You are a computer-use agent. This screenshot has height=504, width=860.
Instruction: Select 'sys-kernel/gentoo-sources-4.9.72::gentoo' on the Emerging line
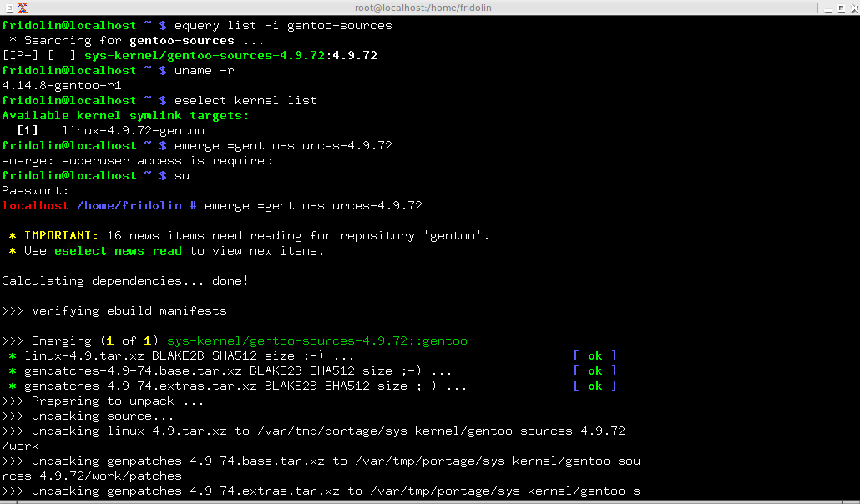click(x=317, y=341)
